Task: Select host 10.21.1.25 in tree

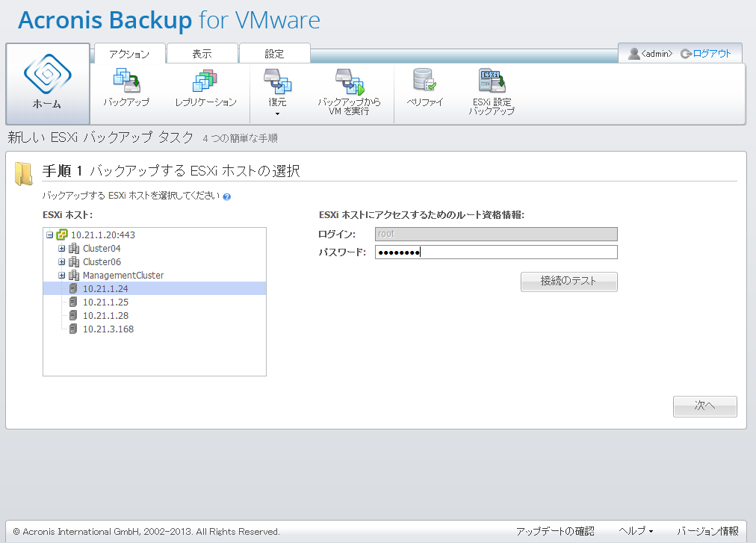Action: [105, 302]
